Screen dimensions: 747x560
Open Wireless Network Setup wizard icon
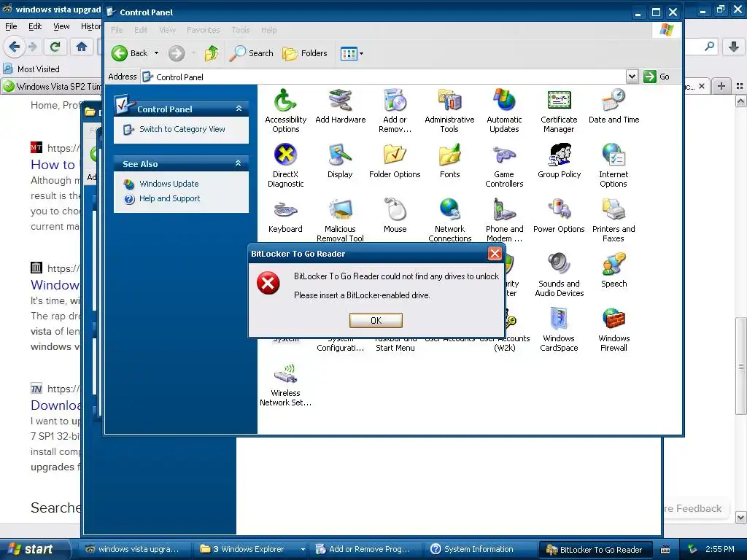tap(285, 385)
